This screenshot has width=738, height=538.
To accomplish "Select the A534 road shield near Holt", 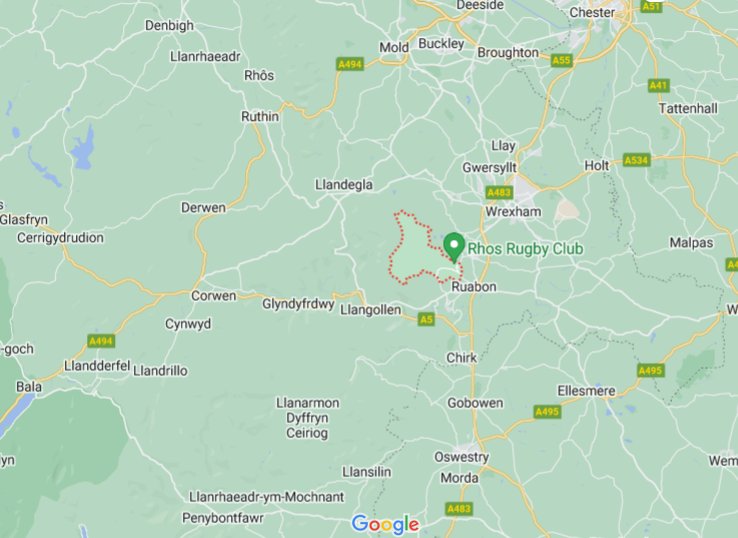I will pos(636,161).
